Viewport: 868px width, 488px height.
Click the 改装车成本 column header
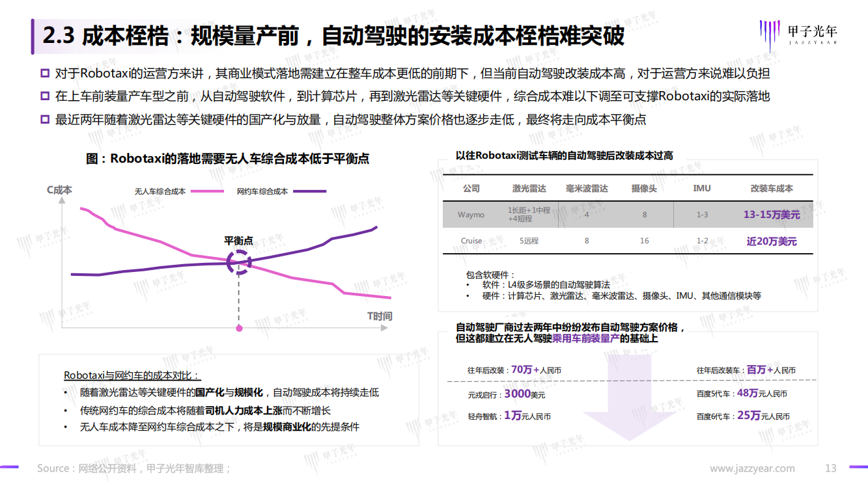(772, 188)
